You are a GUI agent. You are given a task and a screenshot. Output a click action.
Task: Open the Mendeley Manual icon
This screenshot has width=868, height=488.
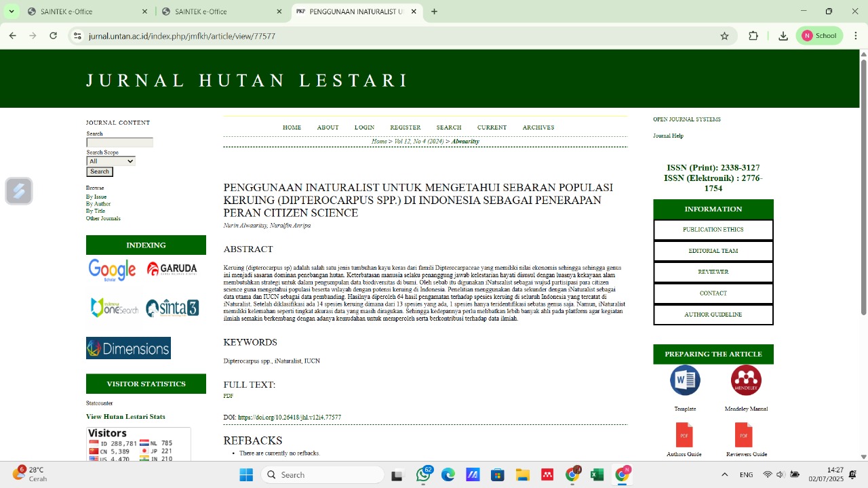tap(746, 380)
